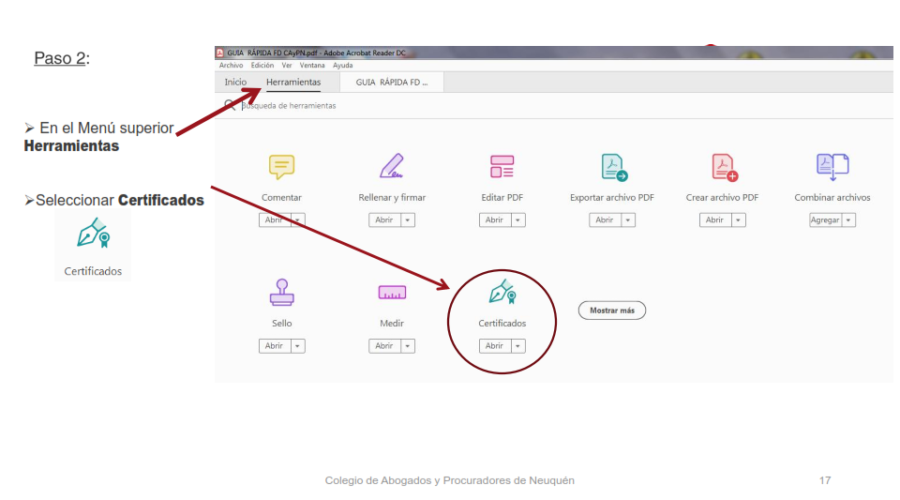Image resolution: width=900 pixels, height=500 pixels.
Task: Switch to the GUIA RÁPIDA FD document tab
Action: (391, 82)
